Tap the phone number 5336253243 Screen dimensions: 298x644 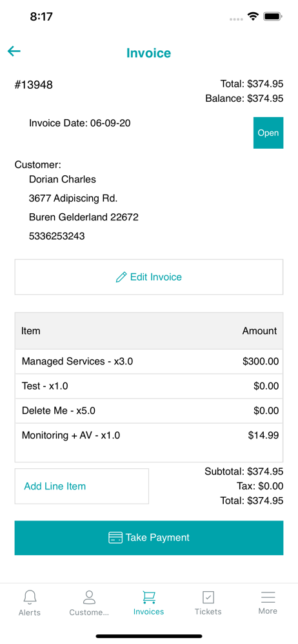(x=57, y=236)
